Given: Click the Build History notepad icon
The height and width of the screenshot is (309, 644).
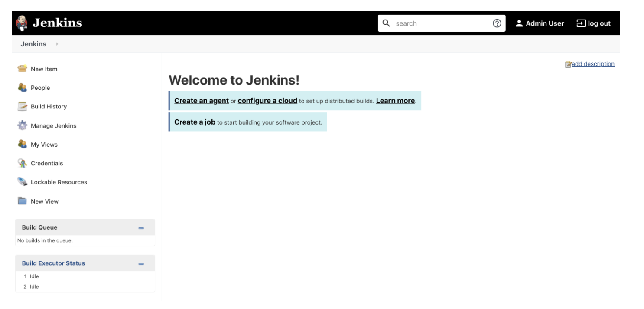Looking at the screenshot, I should click(22, 106).
